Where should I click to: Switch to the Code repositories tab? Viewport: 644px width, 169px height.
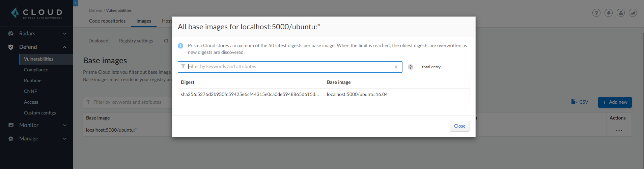pyautogui.click(x=107, y=21)
